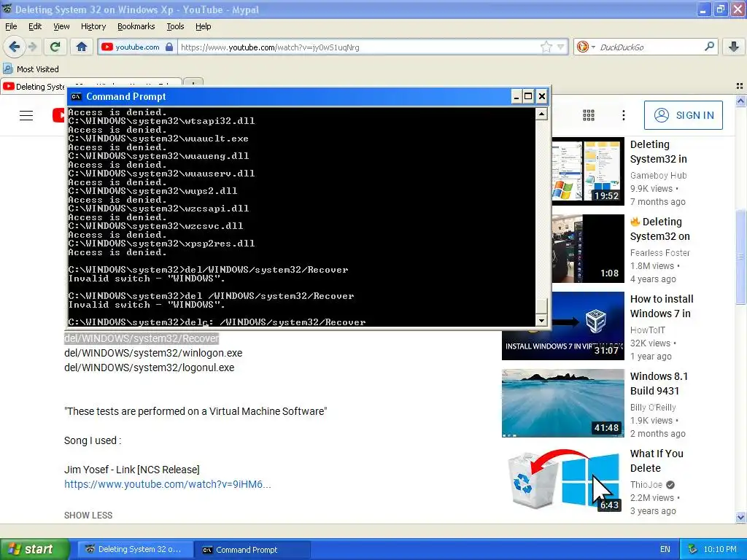This screenshot has width=747, height=560.
Task: Reload the page with the refresh icon
Action: [55, 47]
